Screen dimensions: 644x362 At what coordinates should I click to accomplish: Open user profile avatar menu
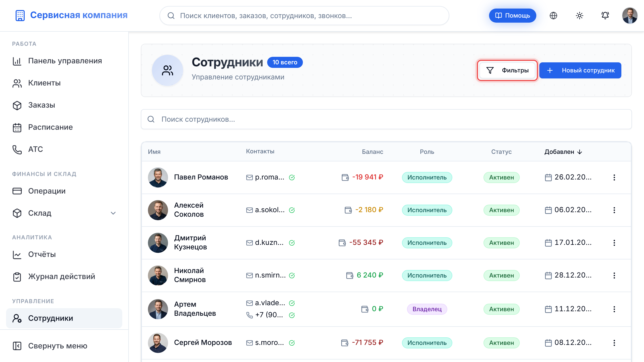(x=630, y=16)
